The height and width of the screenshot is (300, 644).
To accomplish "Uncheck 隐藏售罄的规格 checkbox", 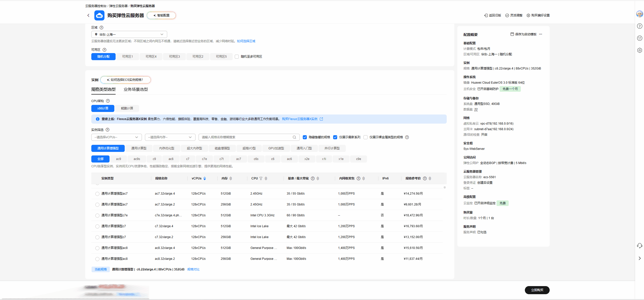I will (305, 137).
